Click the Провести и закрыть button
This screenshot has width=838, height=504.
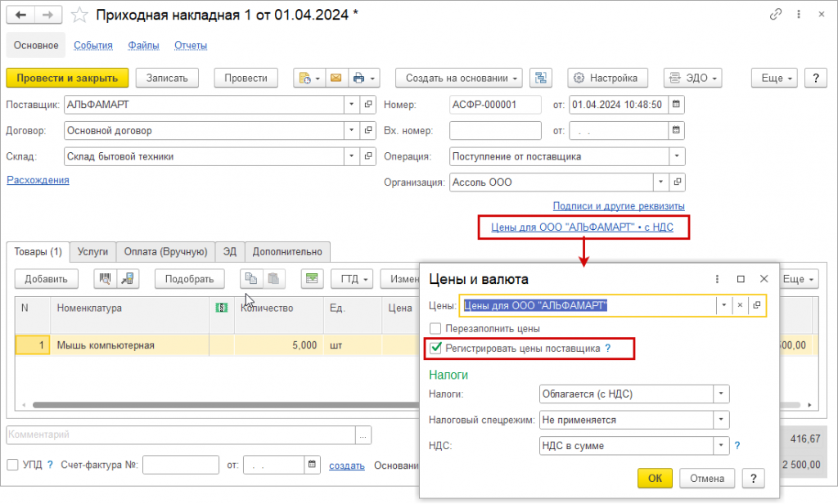tap(67, 78)
